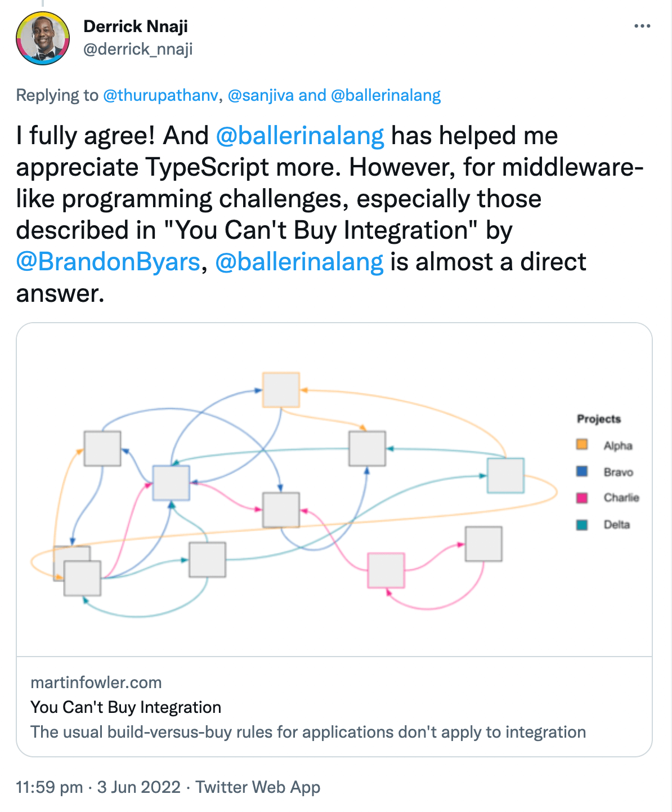The image size is (672, 812).
Task: Click the teal Delta legend swatch
Action: pyautogui.click(x=582, y=525)
